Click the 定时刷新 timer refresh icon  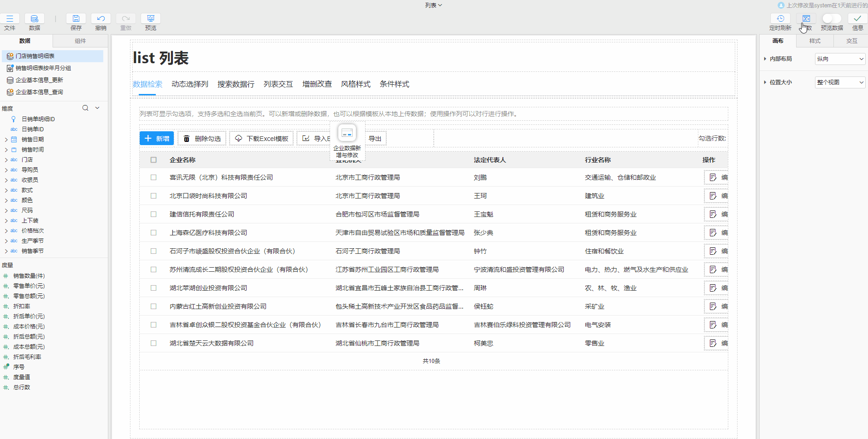[780, 19]
